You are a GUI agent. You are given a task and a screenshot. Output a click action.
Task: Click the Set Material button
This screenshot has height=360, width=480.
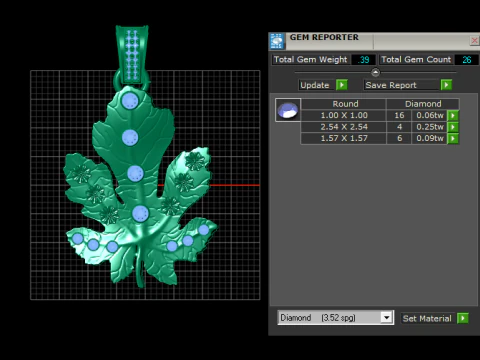coord(427,318)
